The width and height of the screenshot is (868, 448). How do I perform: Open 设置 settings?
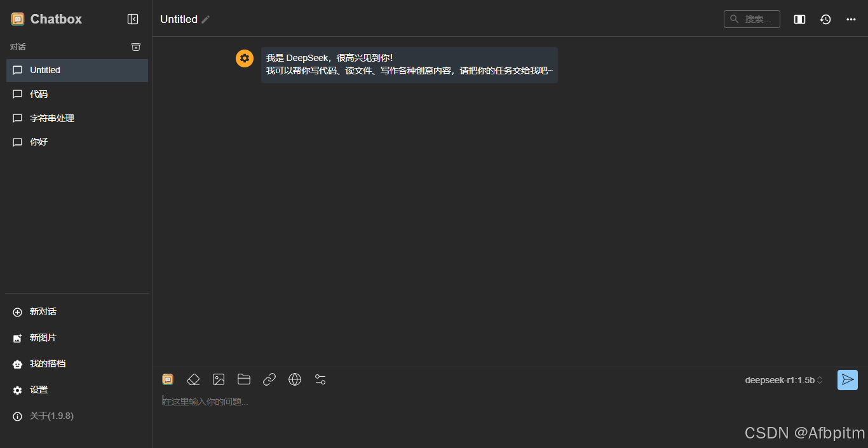tap(77, 390)
